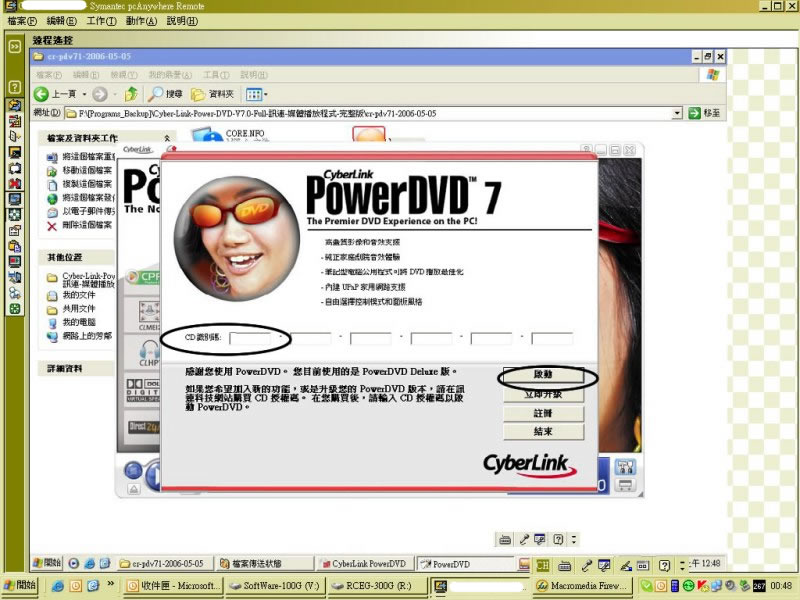Switch to the SoftWare-100G (V:) taskbar button
Screen dimensions: 800x600
(x=274, y=586)
